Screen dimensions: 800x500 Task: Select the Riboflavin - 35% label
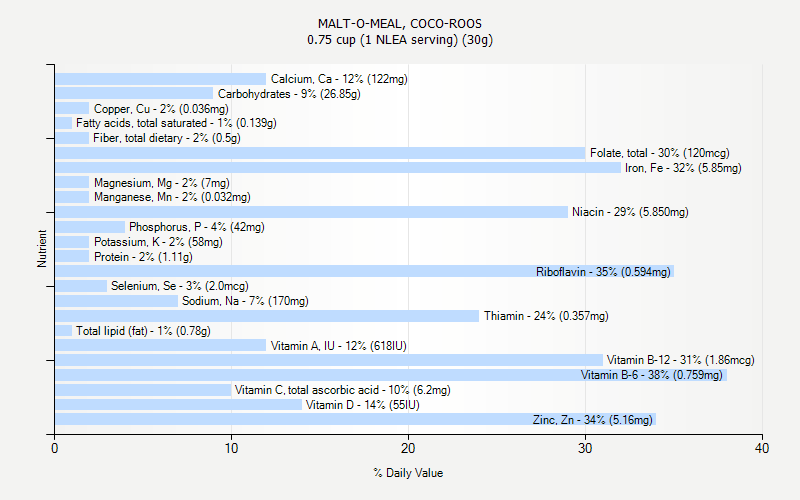pos(603,271)
